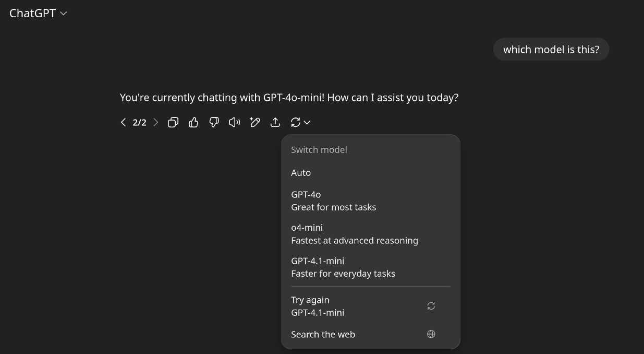644x354 pixels.
Task: Open Edit in canvas pencil icon
Action: point(254,122)
